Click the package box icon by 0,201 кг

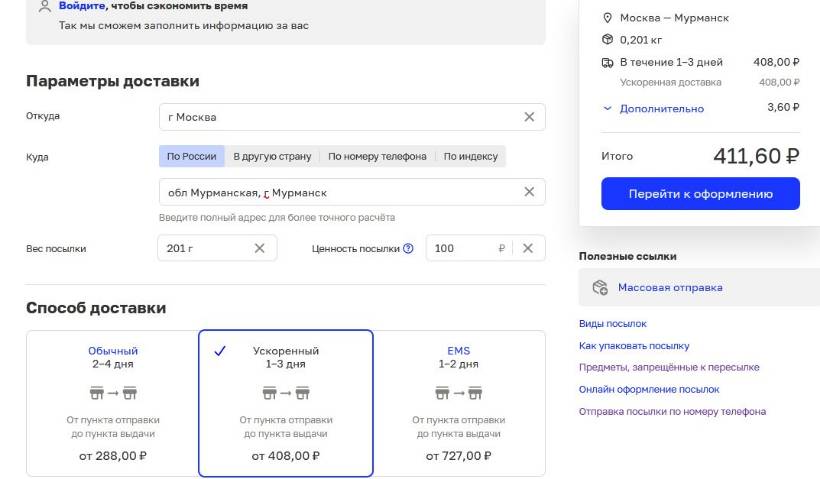click(x=607, y=40)
